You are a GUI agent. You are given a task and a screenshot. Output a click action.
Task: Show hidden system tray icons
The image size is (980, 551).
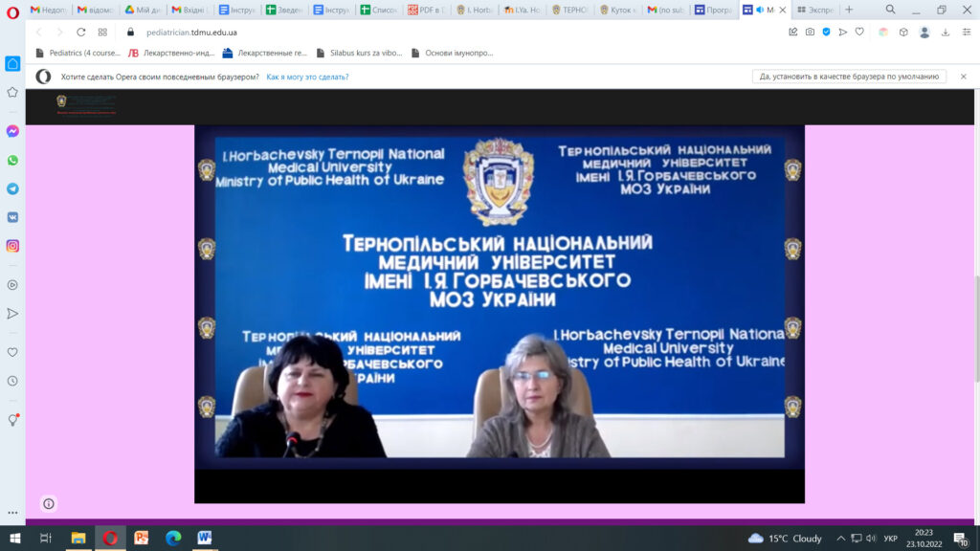[x=840, y=539]
